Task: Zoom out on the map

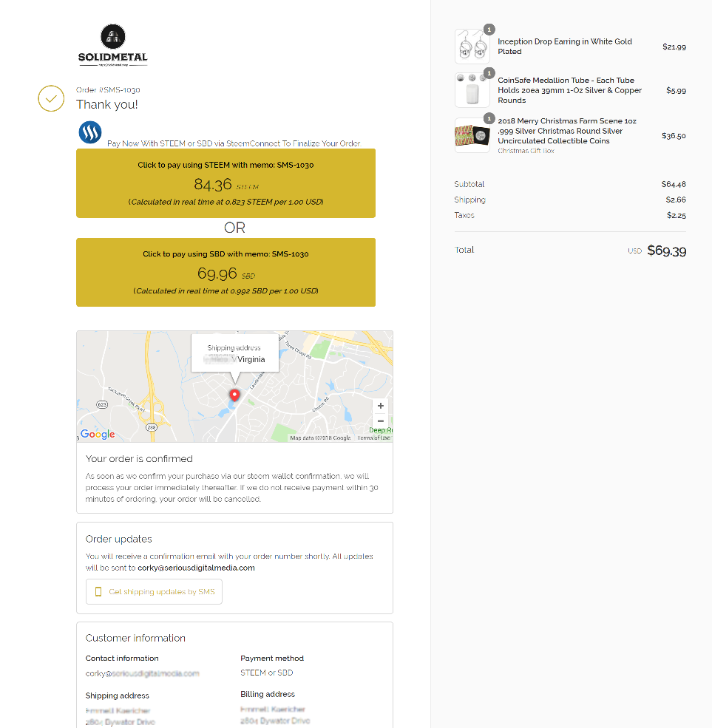Action: (x=380, y=421)
